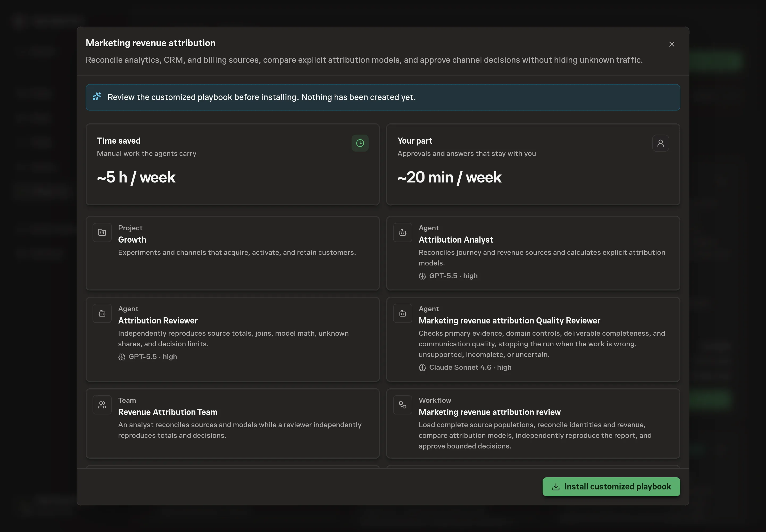The height and width of the screenshot is (532, 766).
Task: Click the Quality Reviewer description starting 'Checks primary evidence'
Action: click(542, 344)
